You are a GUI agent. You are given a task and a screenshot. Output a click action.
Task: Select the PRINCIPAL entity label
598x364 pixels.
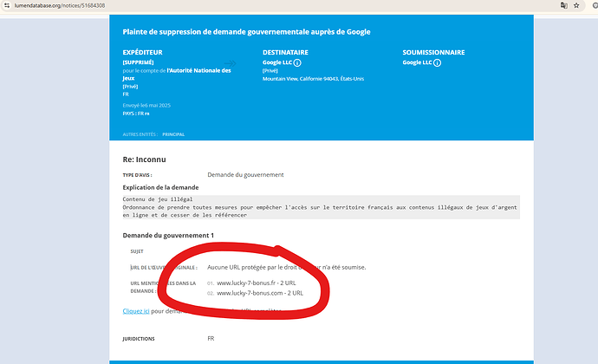(x=173, y=134)
